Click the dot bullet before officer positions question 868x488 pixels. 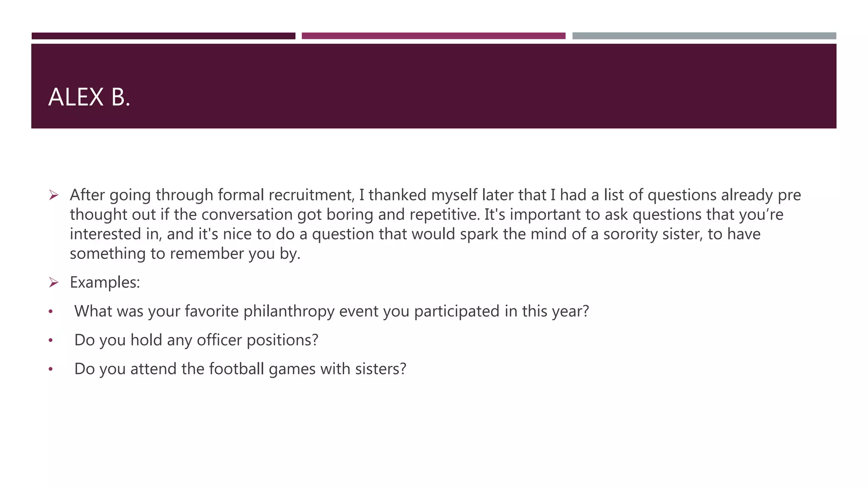(x=51, y=340)
